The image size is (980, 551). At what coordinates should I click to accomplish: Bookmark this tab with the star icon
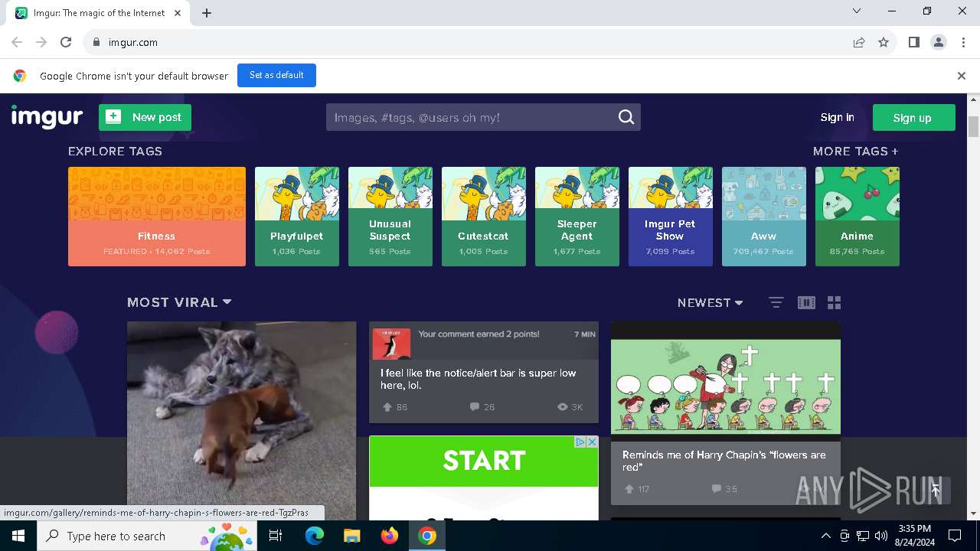(x=884, y=43)
